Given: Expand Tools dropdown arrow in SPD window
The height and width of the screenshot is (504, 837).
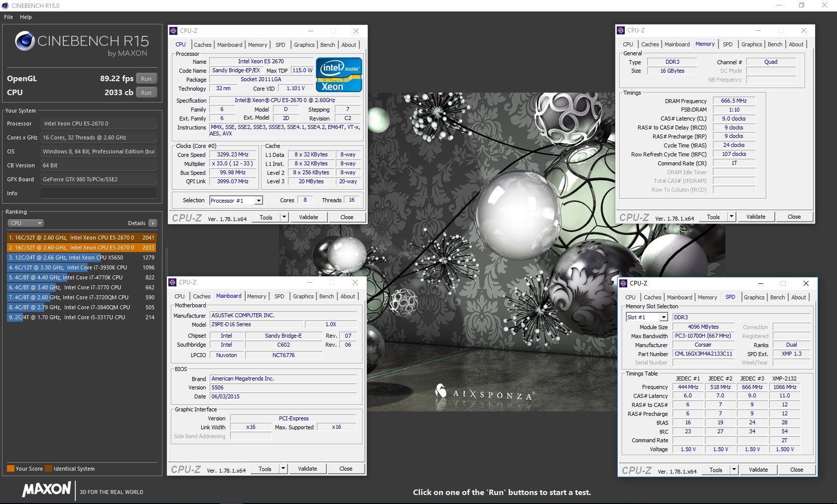Looking at the screenshot, I should [x=734, y=470].
